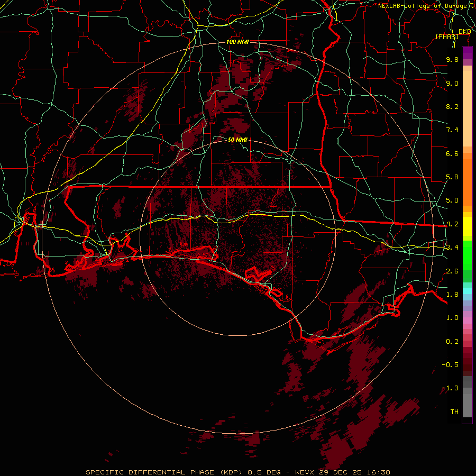Click the 6.6 scale label

452,153
